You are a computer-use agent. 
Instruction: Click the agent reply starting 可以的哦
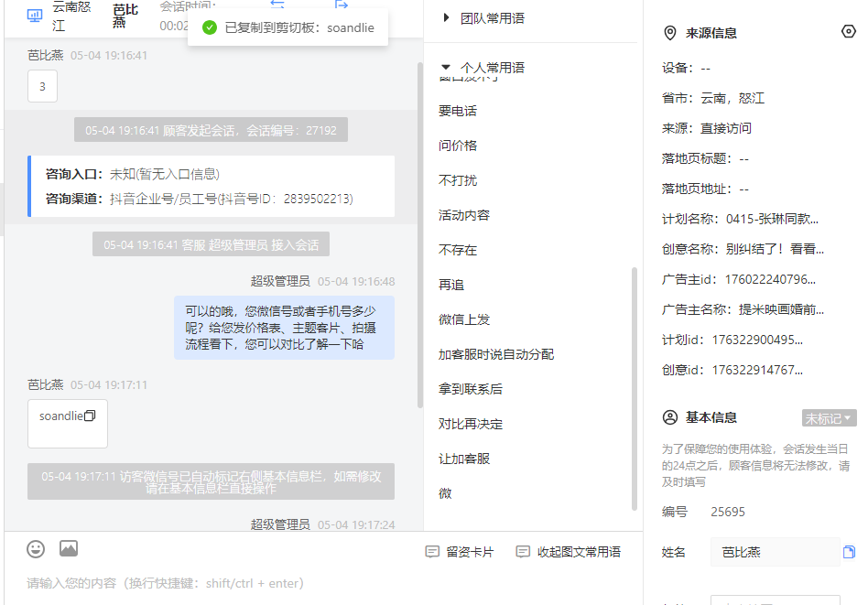click(x=285, y=328)
